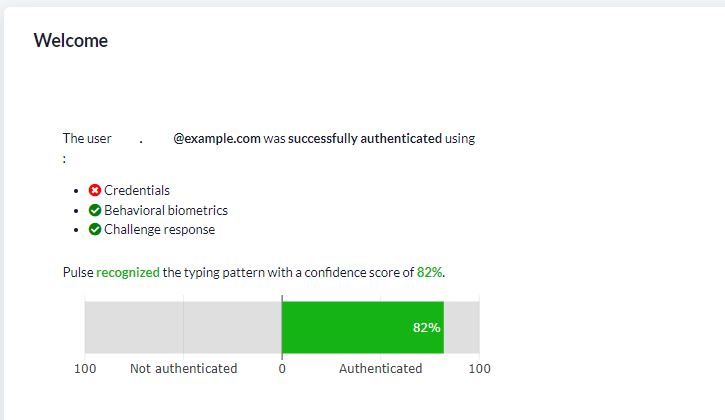Click the Authenticated axis label
Screen dimensions: 725x420
(381, 369)
